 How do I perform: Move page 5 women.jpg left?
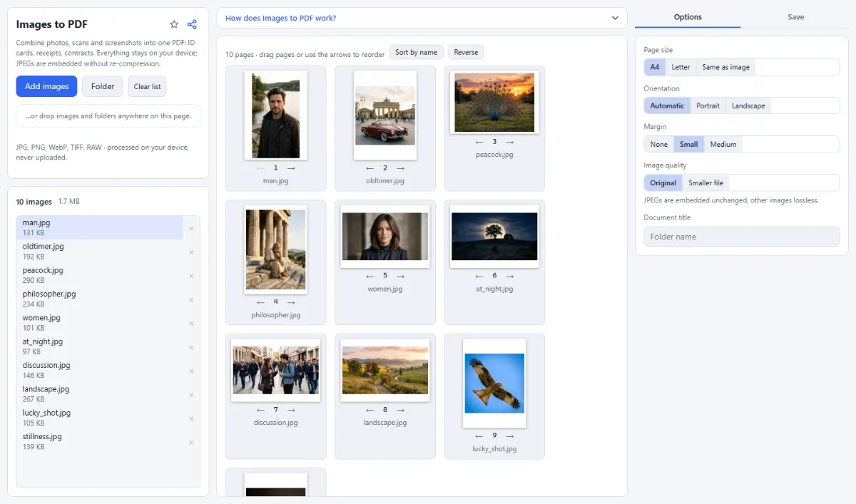coord(370,276)
